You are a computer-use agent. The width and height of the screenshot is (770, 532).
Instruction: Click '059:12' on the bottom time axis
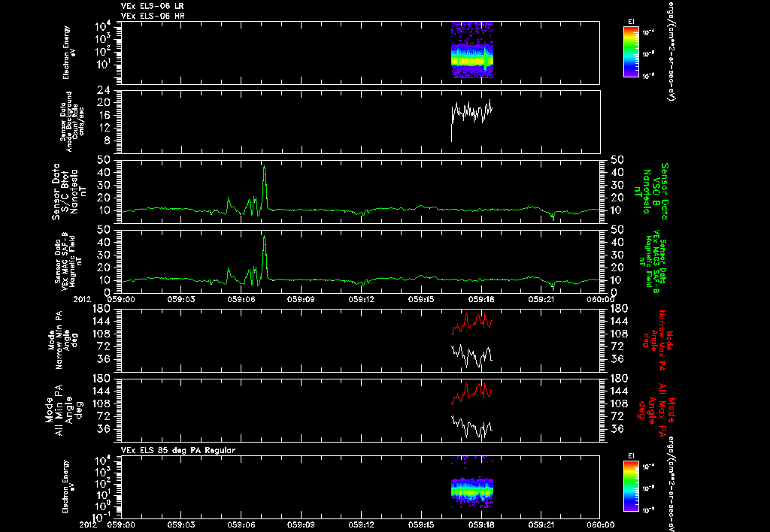click(x=362, y=524)
